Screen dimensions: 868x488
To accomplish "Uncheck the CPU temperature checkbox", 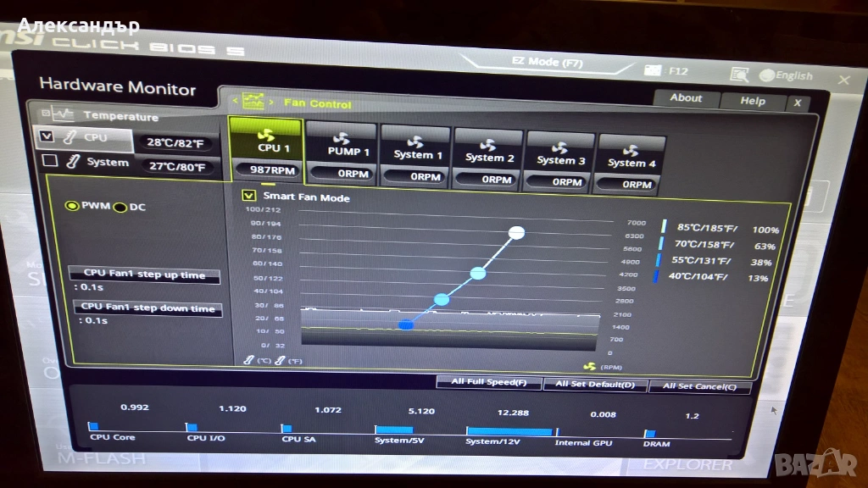I will (x=47, y=136).
